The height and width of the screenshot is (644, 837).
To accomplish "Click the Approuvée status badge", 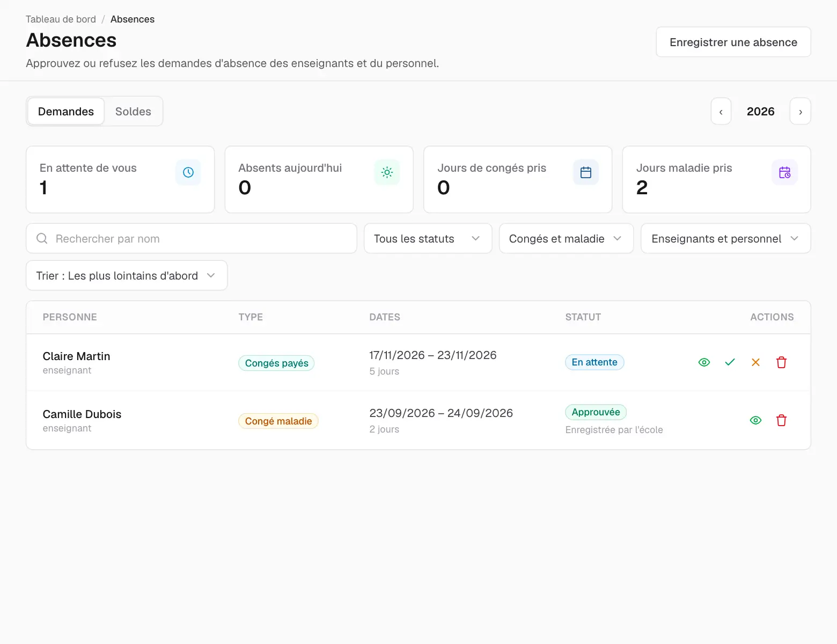I will [x=596, y=412].
